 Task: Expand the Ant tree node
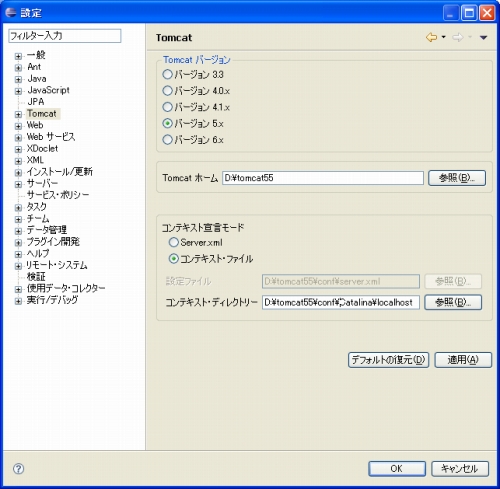click(18, 68)
